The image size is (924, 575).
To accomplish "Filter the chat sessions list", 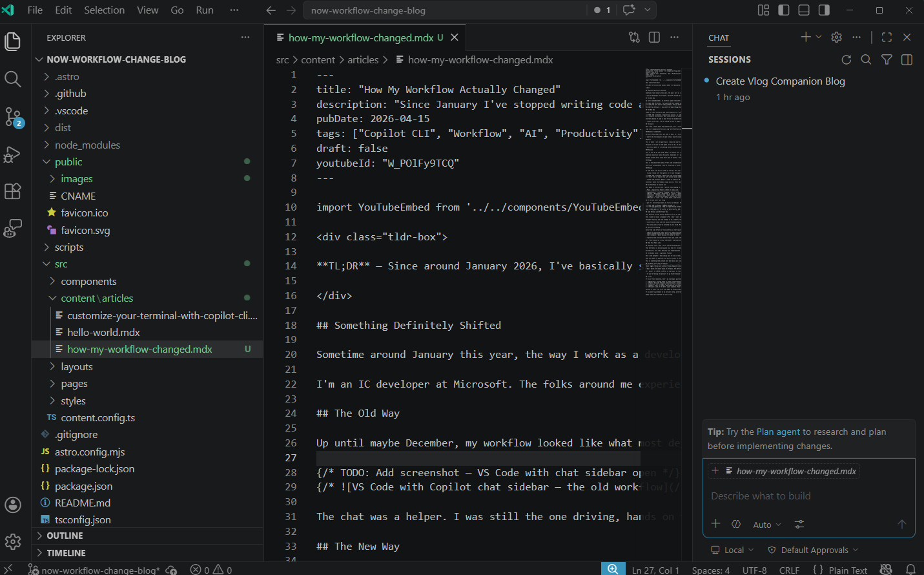I will (887, 59).
